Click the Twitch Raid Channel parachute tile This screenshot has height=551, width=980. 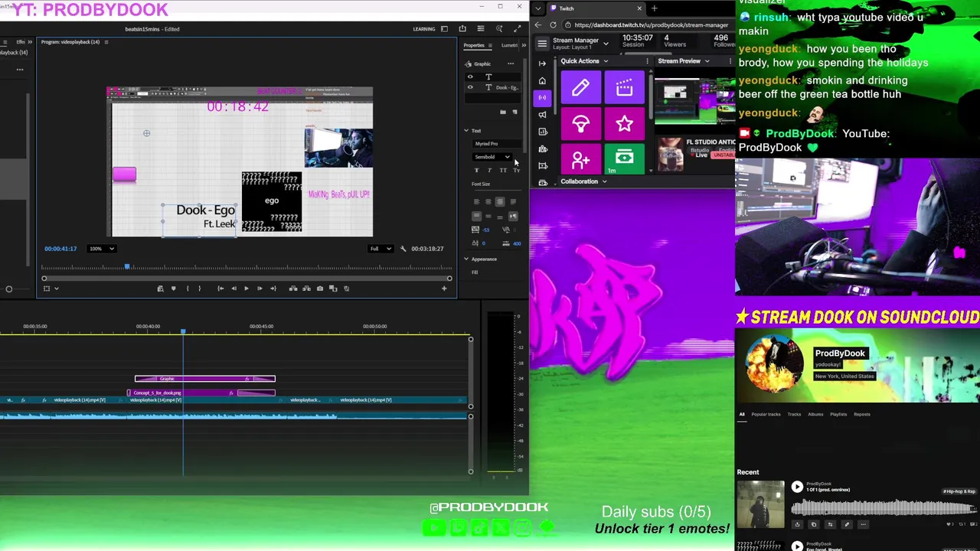click(x=580, y=124)
